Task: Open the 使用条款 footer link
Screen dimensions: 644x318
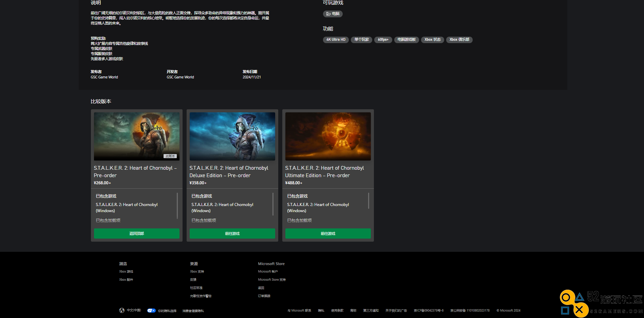Action: 337,311
